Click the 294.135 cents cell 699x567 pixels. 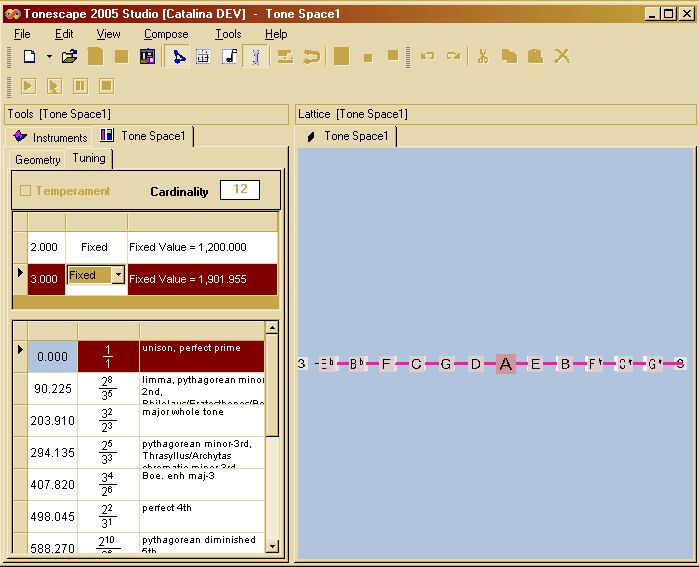click(x=53, y=452)
